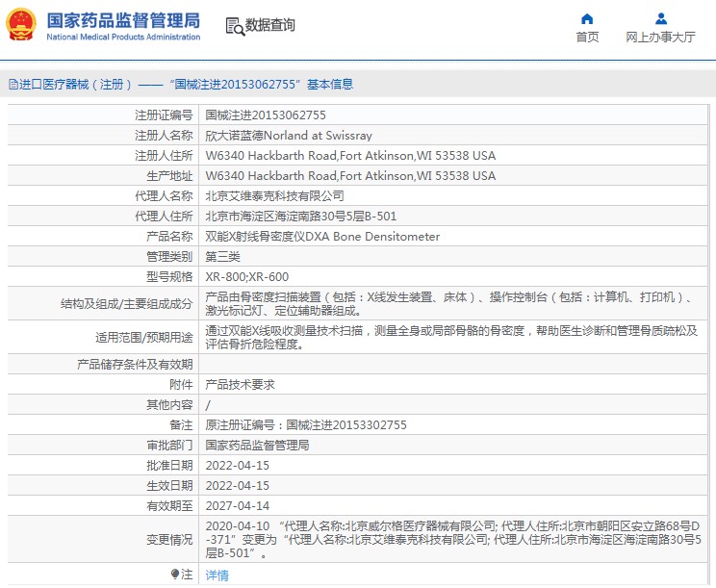The width and height of the screenshot is (716, 588).
Task: Click the 结构及组成 composition description
Action: pyautogui.click(x=448, y=304)
